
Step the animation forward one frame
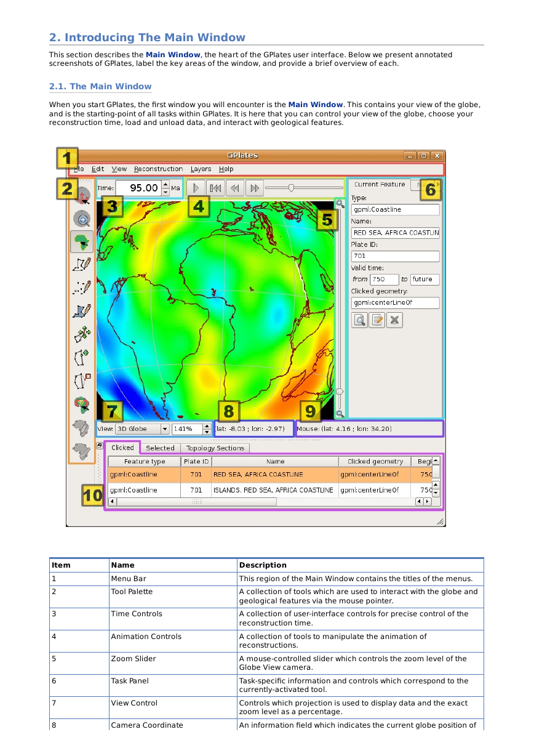(x=254, y=188)
